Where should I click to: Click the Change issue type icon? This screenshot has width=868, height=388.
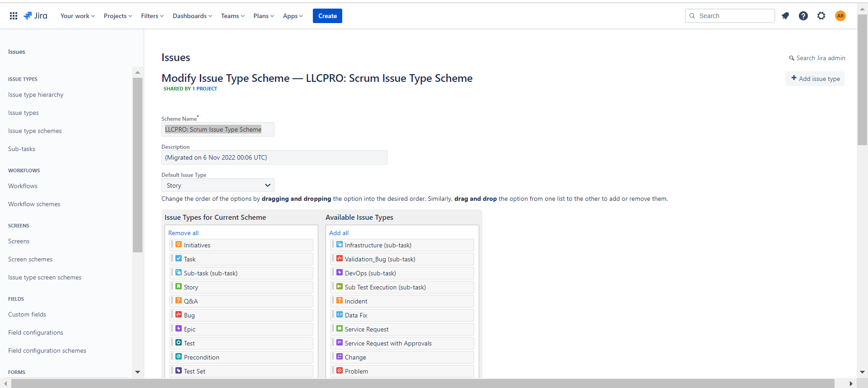(340, 357)
